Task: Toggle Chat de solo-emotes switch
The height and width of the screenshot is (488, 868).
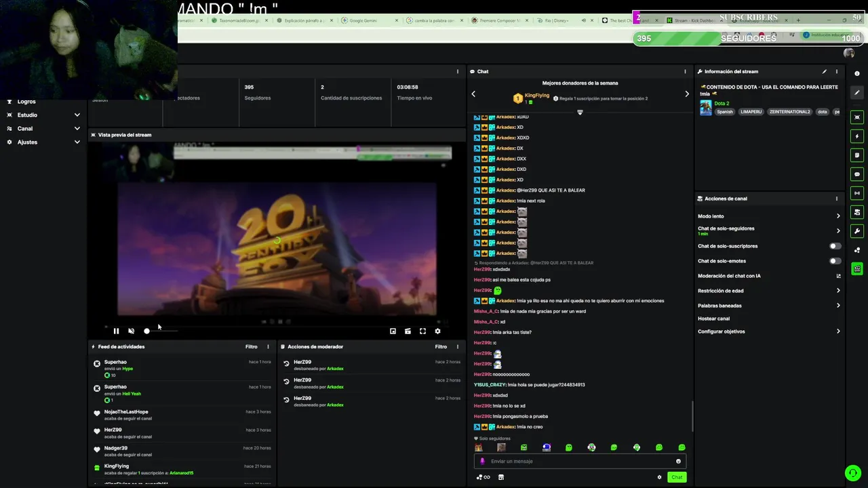Action: pyautogui.click(x=835, y=261)
